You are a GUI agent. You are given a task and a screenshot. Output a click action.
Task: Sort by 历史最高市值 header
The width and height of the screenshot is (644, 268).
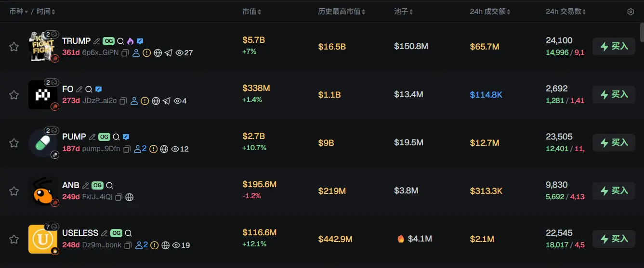pos(342,12)
